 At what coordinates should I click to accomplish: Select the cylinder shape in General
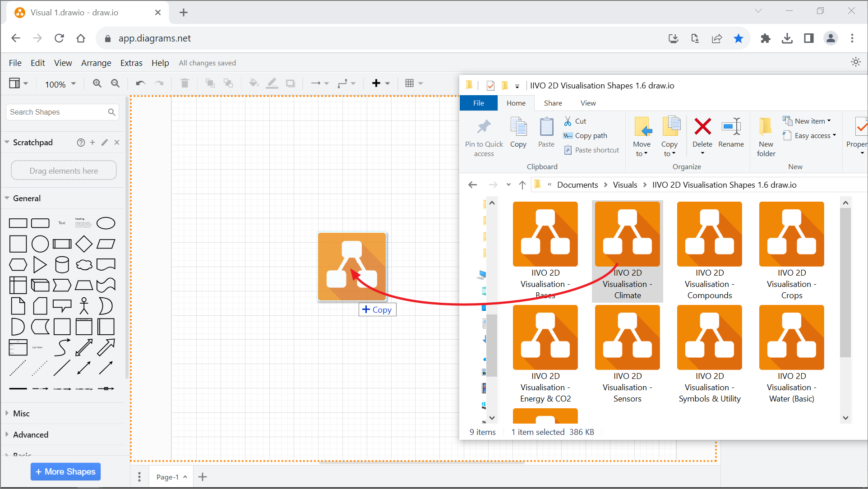coord(62,265)
